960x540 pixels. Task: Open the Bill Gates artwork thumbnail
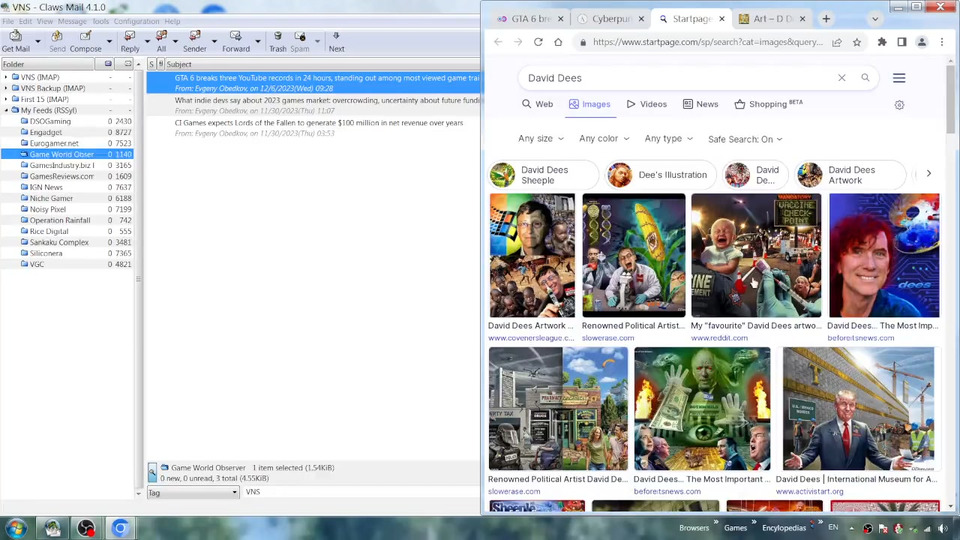click(532, 255)
